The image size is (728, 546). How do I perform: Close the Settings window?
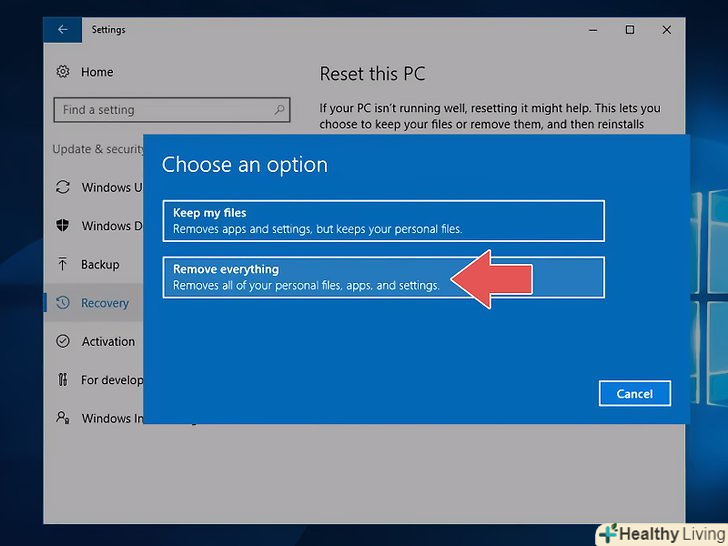[667, 30]
